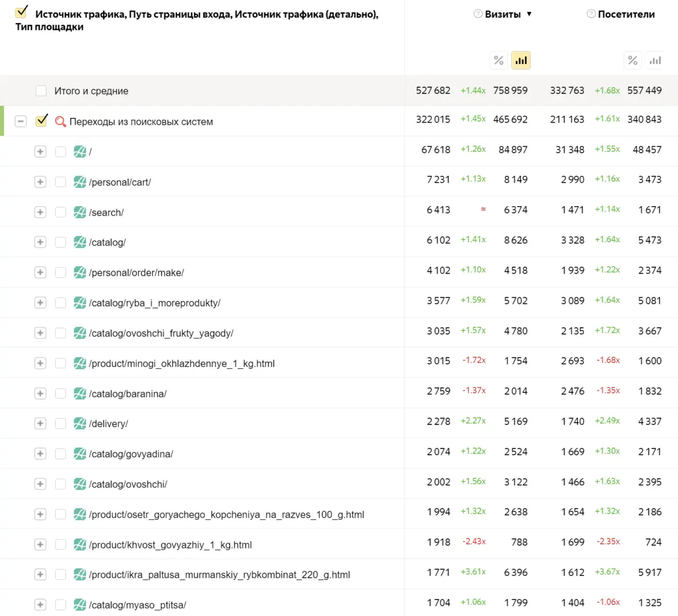Open the /catalog/myaso_ptitsa/ path link

click(x=137, y=605)
